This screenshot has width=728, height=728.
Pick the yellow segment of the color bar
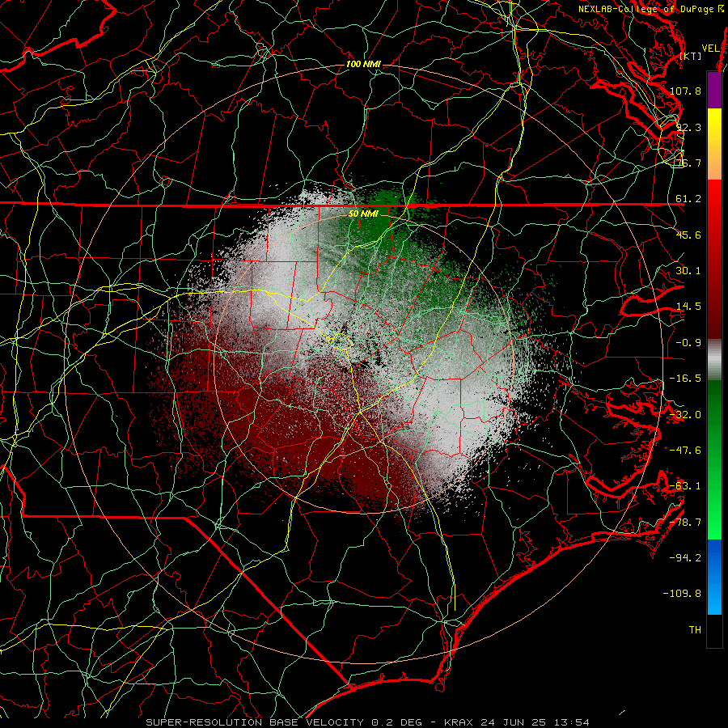pos(714,144)
